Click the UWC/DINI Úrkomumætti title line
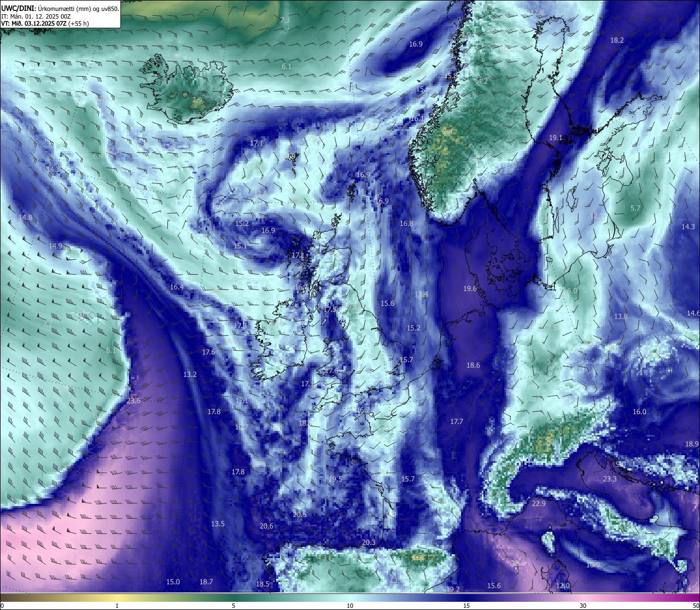This screenshot has width=700, height=610. pyautogui.click(x=60, y=9)
